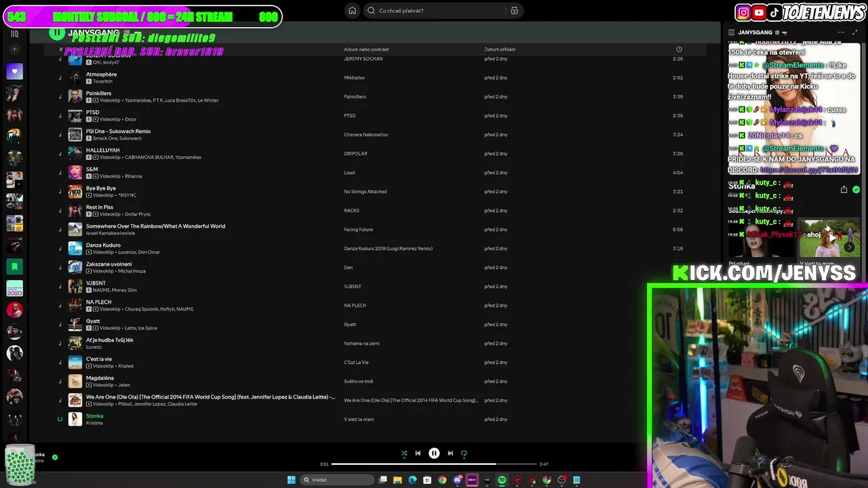Go to Spotify Home icon
This screenshot has width=868, height=488.
click(x=352, y=11)
